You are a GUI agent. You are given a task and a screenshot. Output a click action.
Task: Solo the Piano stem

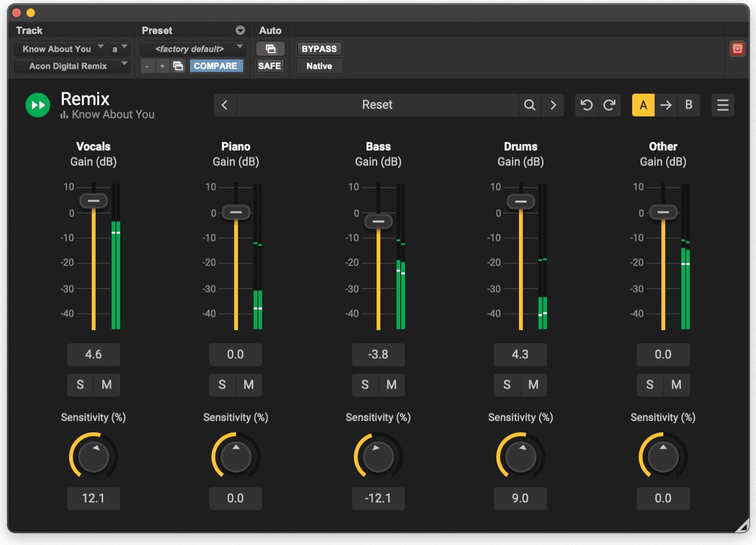click(x=222, y=385)
